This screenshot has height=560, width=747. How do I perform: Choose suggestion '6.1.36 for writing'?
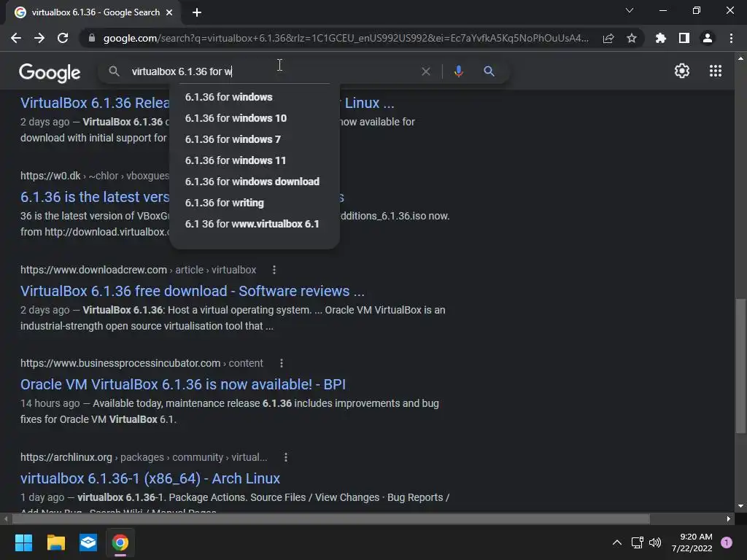pyautogui.click(x=255, y=203)
